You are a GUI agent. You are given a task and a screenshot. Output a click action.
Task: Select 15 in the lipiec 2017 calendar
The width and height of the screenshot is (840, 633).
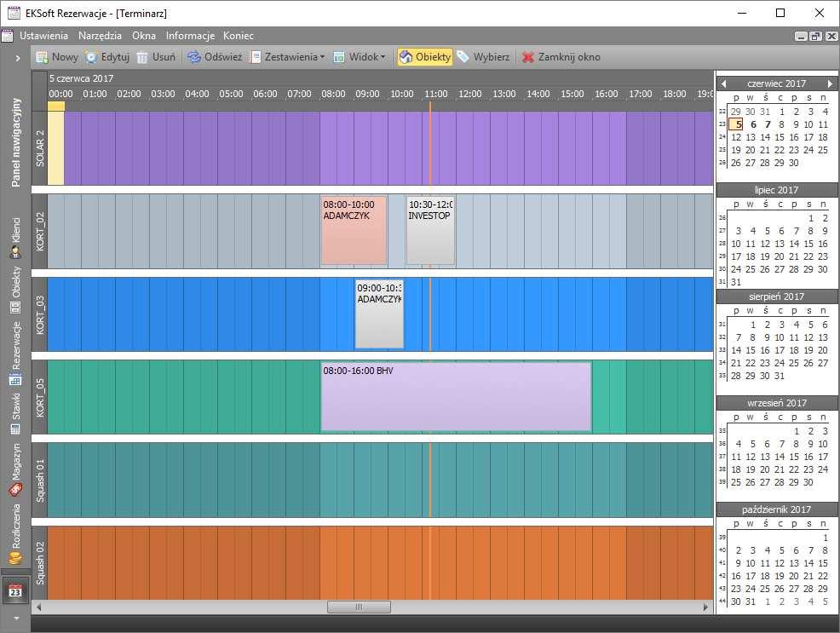tap(808, 244)
